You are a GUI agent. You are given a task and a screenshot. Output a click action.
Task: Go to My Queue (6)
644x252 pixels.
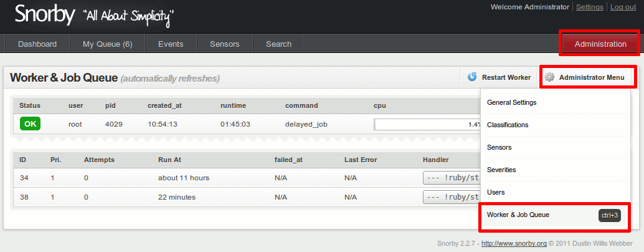tap(108, 44)
